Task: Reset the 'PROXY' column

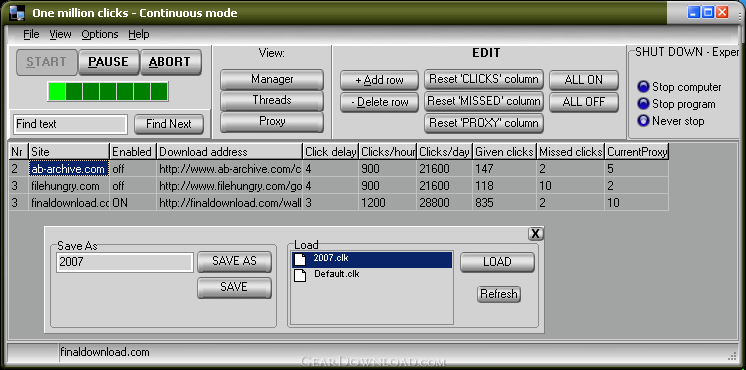Action: [484, 123]
